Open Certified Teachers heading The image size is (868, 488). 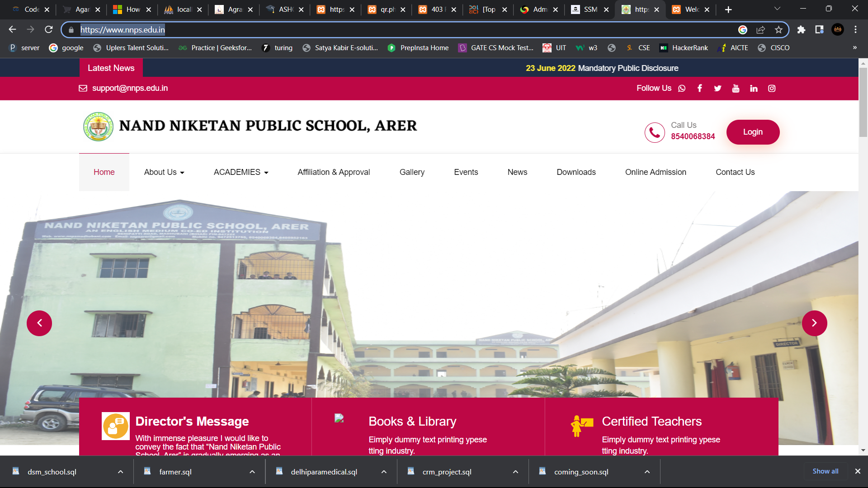651,422
